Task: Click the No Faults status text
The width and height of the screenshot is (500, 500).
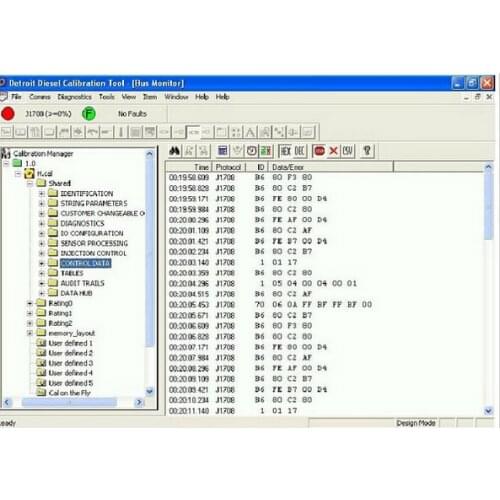Action: point(132,114)
